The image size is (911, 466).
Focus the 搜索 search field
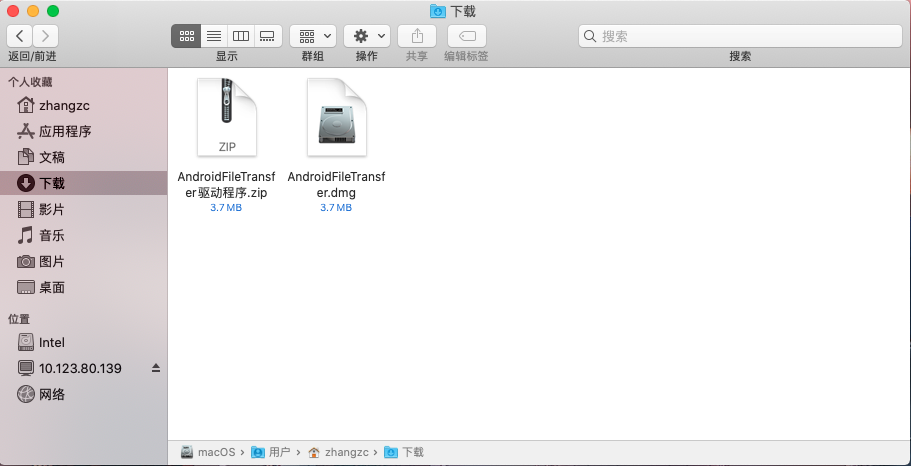pyautogui.click(x=740, y=36)
